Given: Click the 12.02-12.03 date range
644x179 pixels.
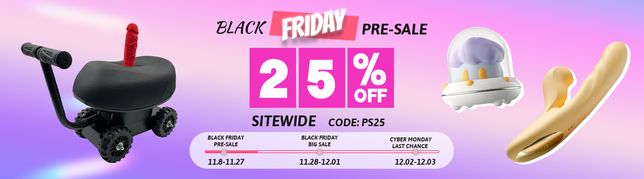Looking at the screenshot, I should pos(415,162).
